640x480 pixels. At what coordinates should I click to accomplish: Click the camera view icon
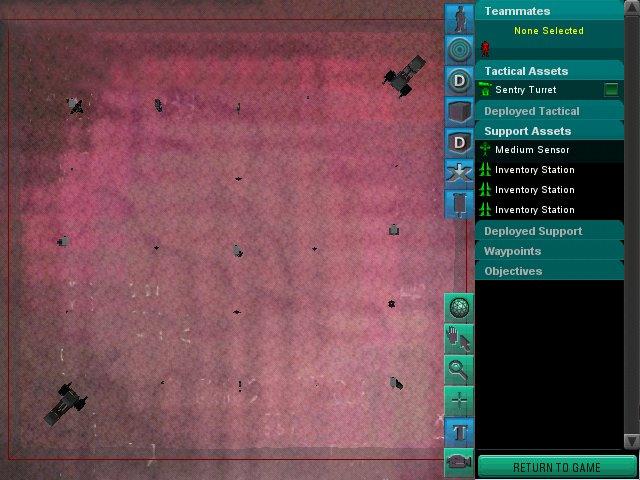pos(458,462)
